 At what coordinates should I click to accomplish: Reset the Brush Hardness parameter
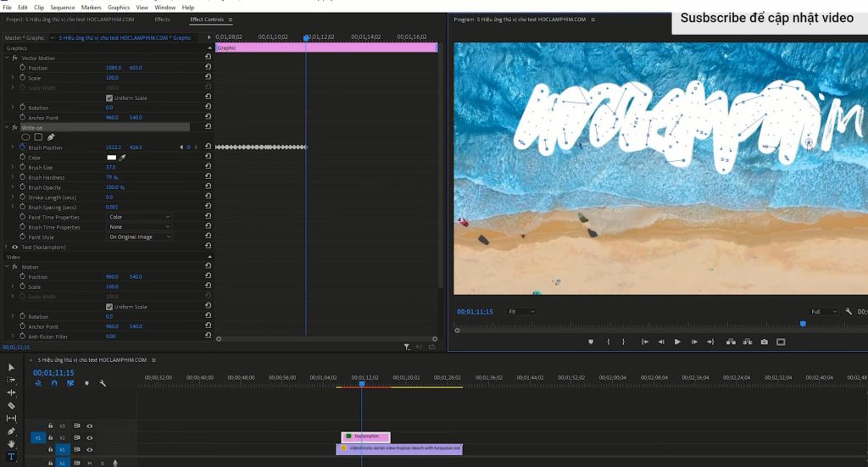pyautogui.click(x=209, y=178)
